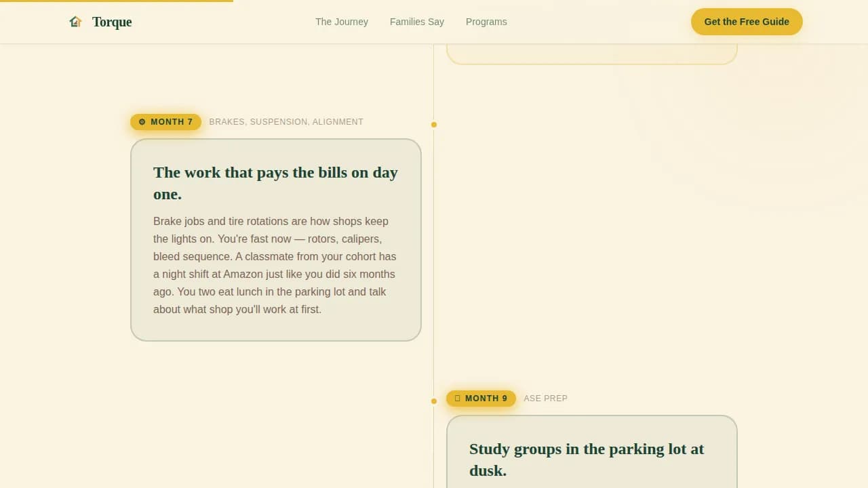Click the Brakes, Suspension, Alignment label

coord(286,122)
